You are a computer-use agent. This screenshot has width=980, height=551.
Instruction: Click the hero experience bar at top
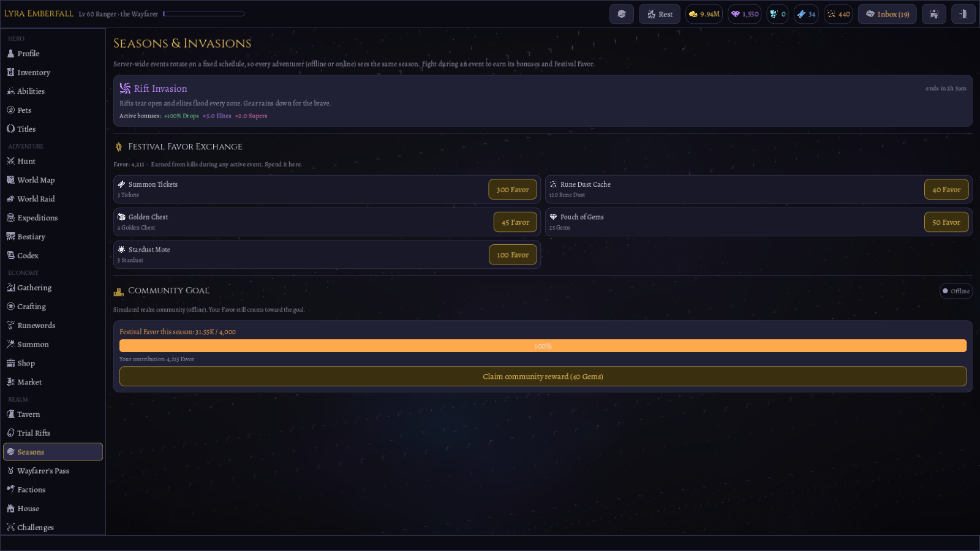(x=204, y=14)
